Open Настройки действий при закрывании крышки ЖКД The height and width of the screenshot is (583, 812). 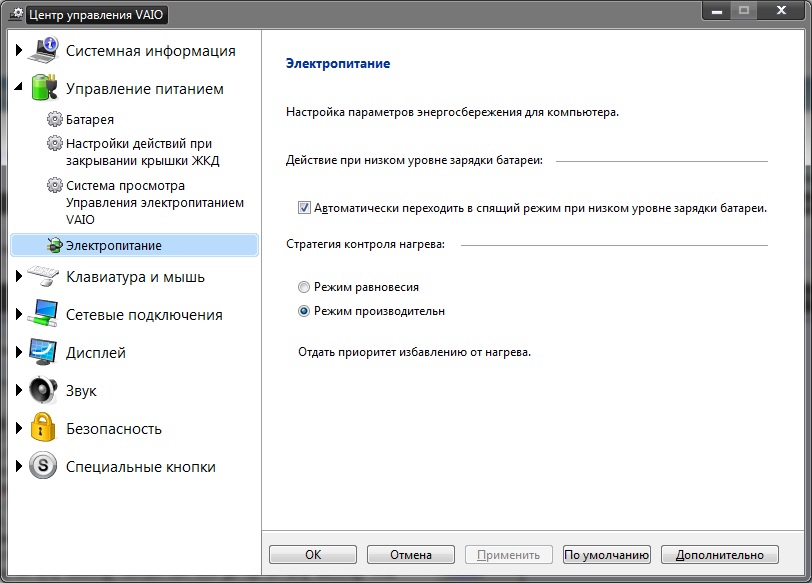pyautogui.click(x=142, y=152)
